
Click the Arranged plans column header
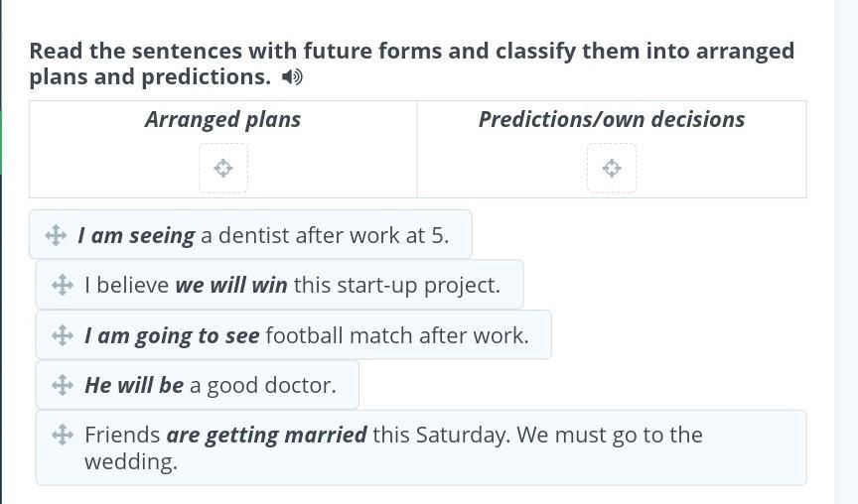(222, 119)
